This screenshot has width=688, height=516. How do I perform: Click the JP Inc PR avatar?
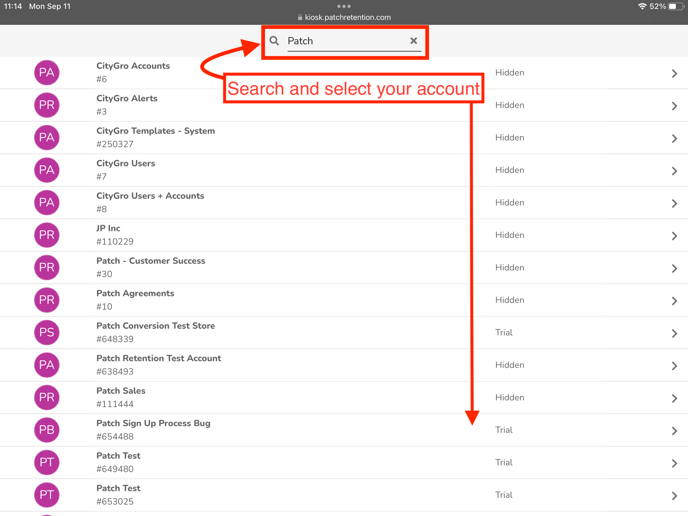coord(47,235)
